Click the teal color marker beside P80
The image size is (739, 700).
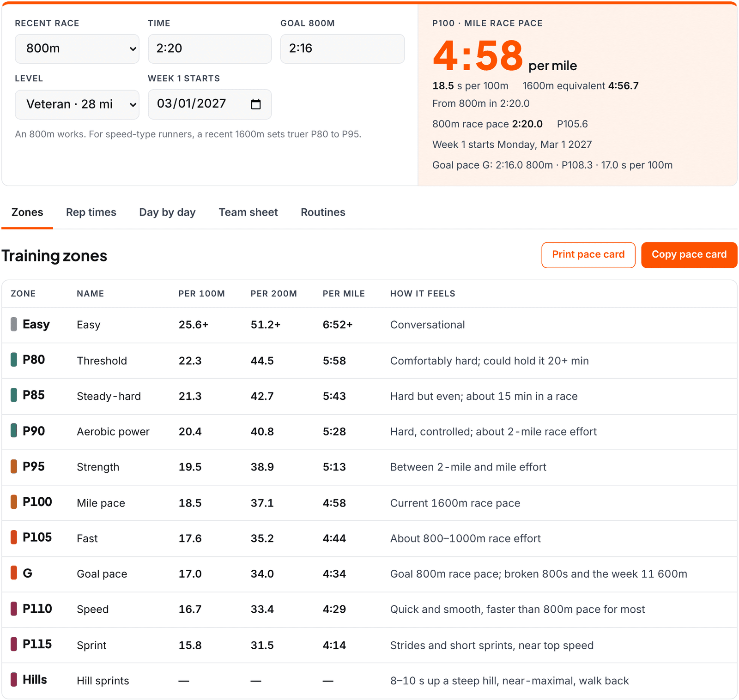click(x=14, y=360)
